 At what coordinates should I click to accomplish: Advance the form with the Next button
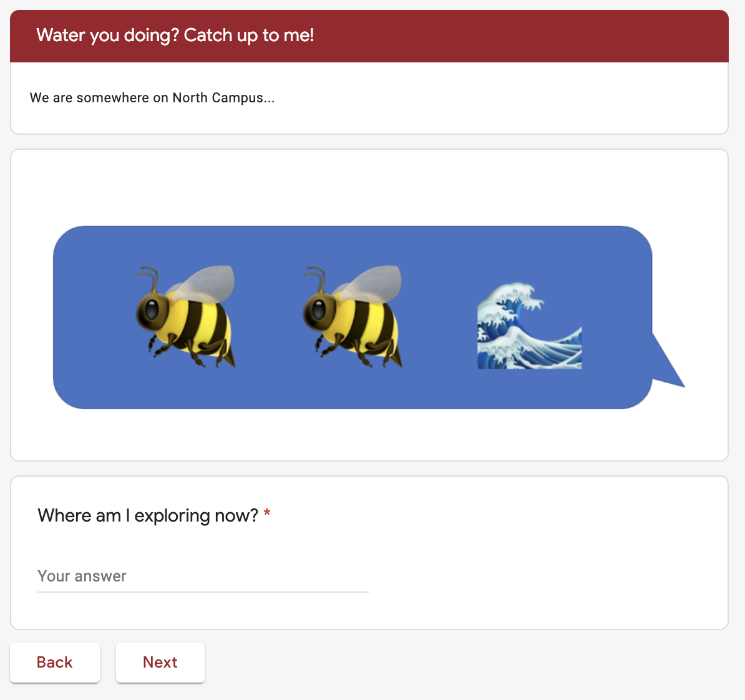(160, 663)
